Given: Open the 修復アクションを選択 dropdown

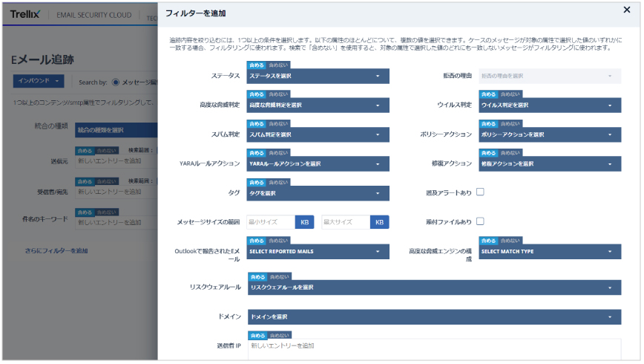Looking at the screenshot, I should pyautogui.click(x=550, y=163).
